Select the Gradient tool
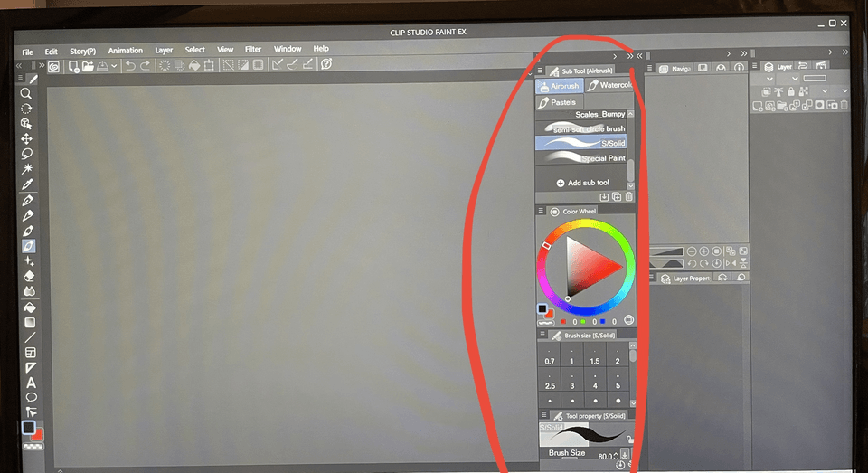Image resolution: width=868 pixels, height=473 pixels. pyautogui.click(x=29, y=322)
